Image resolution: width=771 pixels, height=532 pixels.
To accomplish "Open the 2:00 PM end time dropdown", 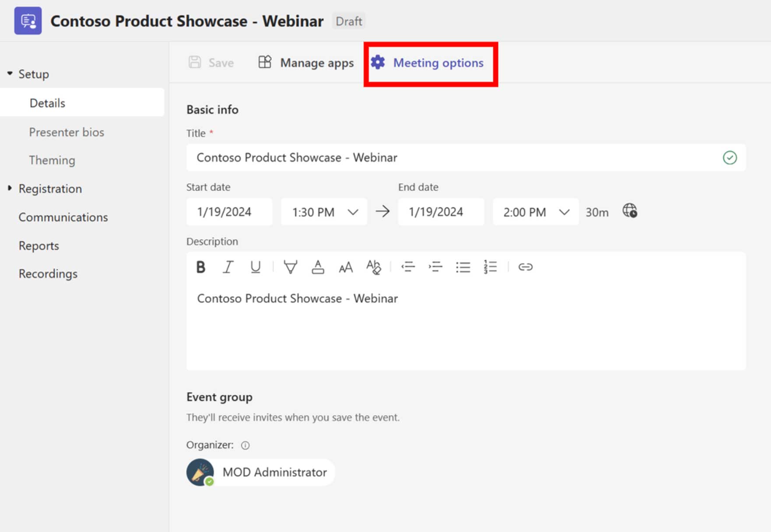I will [x=536, y=212].
